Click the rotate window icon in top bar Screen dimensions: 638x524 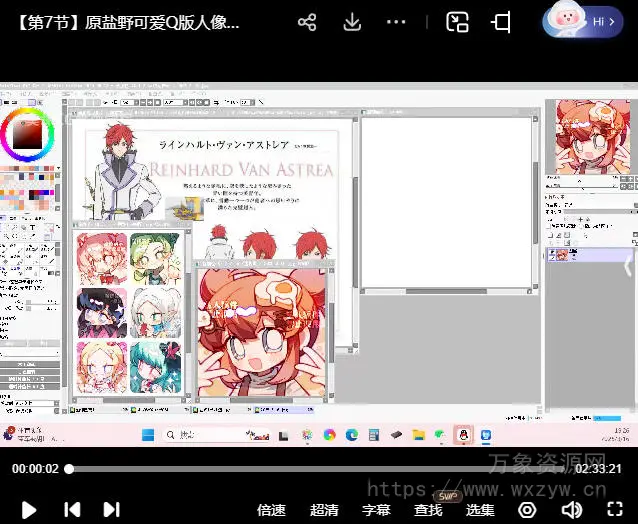pos(502,22)
